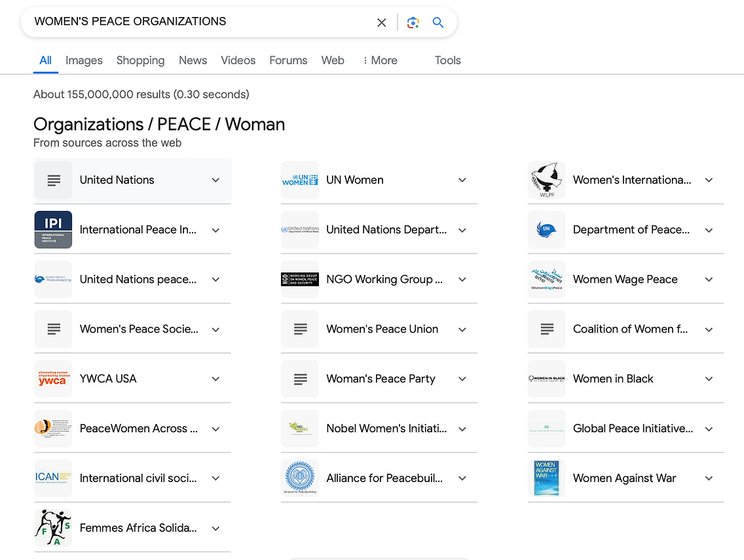Click the PeaceWomen Across logo thumbnail

tap(53, 428)
